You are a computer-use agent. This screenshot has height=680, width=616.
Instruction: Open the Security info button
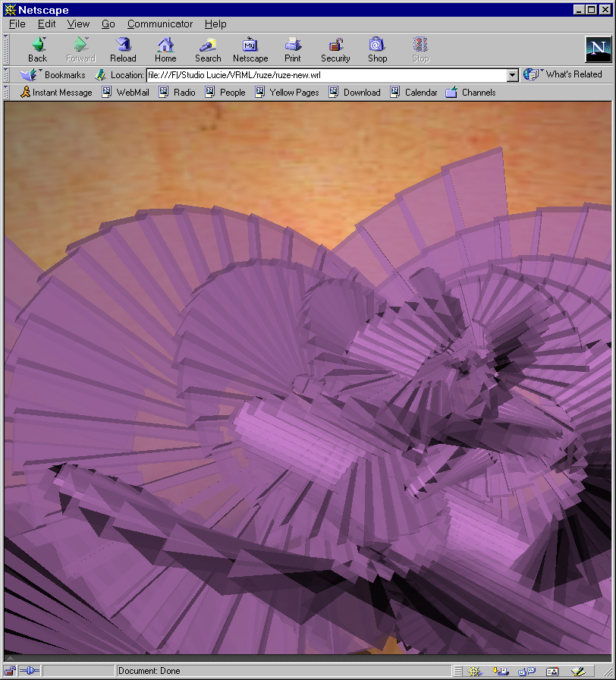335,50
